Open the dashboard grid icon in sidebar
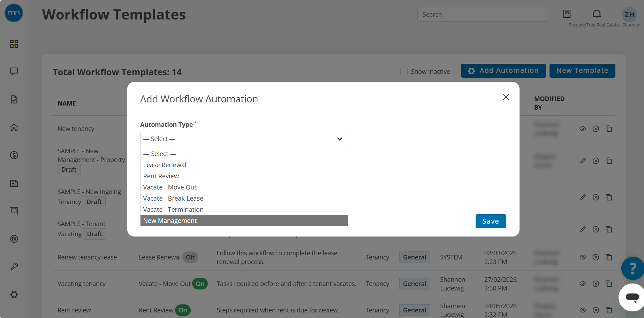This screenshot has height=318, width=644. pyautogui.click(x=14, y=44)
